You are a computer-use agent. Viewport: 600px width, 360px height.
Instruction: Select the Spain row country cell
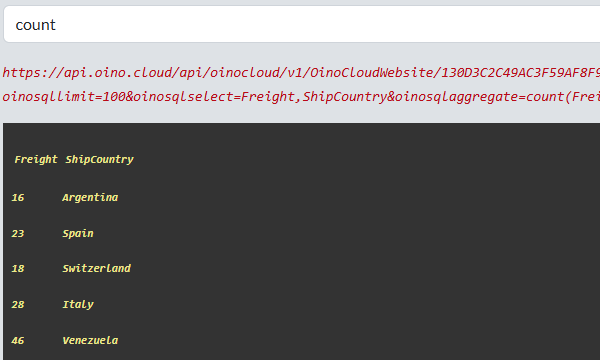[x=78, y=233]
